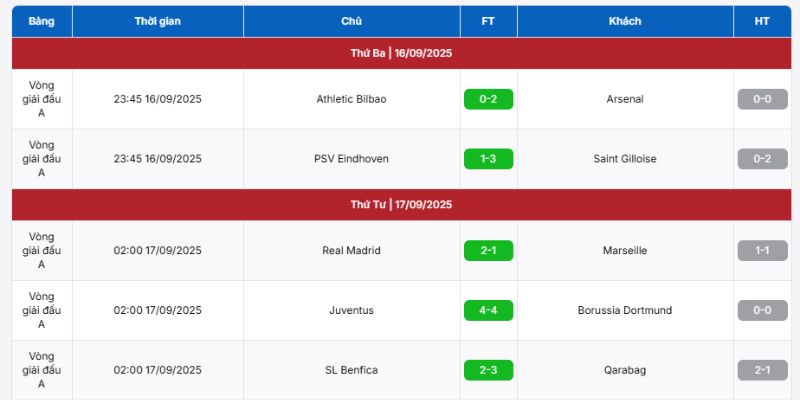
Task: Open the Arsenal team link
Action: (625, 99)
